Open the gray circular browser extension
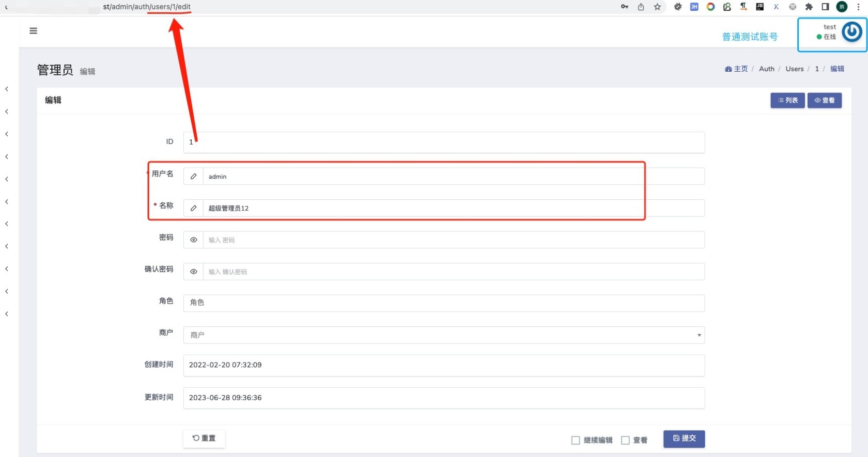The image size is (868, 457). (793, 7)
